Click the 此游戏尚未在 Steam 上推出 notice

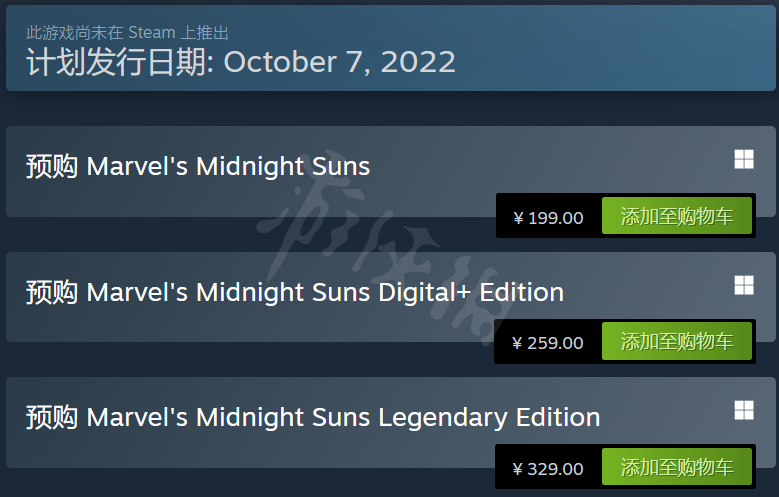point(127,33)
